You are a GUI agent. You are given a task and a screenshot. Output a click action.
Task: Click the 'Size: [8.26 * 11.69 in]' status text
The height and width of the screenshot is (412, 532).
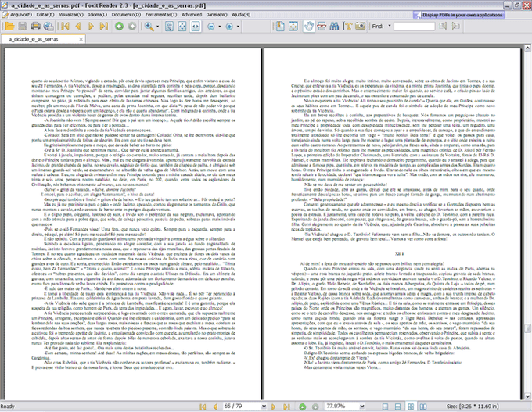click(x=473, y=407)
